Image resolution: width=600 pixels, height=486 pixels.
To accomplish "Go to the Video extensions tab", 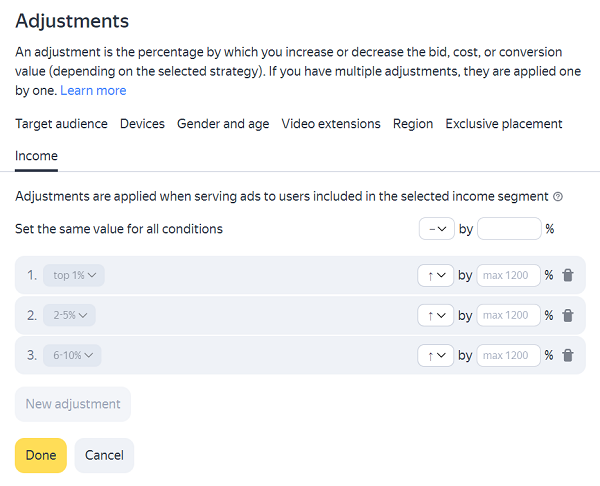I will click(x=331, y=124).
